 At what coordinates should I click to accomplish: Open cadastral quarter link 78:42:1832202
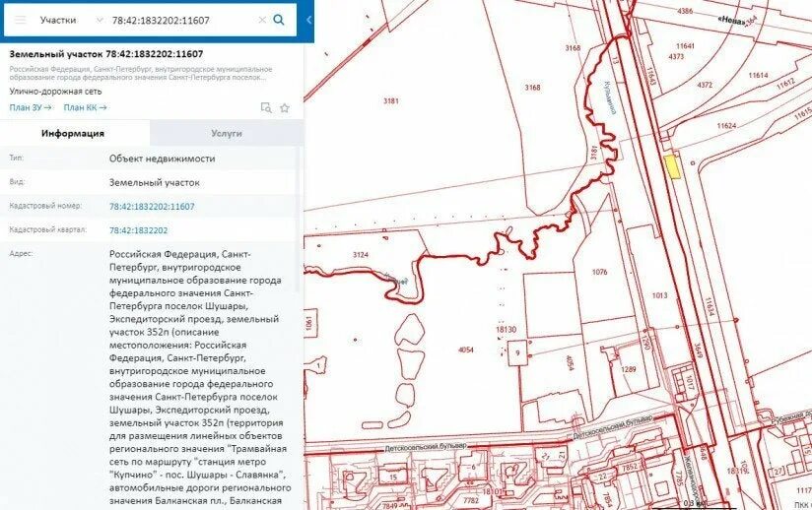(x=138, y=230)
